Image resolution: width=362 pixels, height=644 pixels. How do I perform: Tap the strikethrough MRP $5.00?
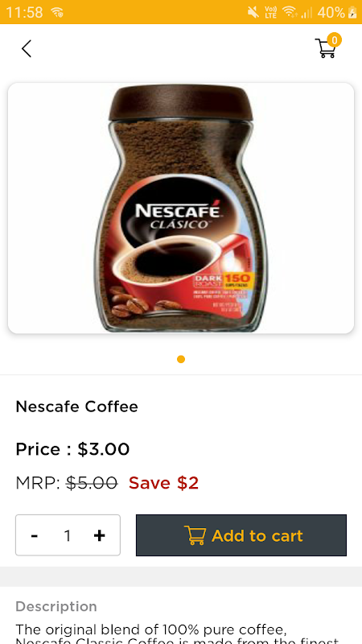92,482
